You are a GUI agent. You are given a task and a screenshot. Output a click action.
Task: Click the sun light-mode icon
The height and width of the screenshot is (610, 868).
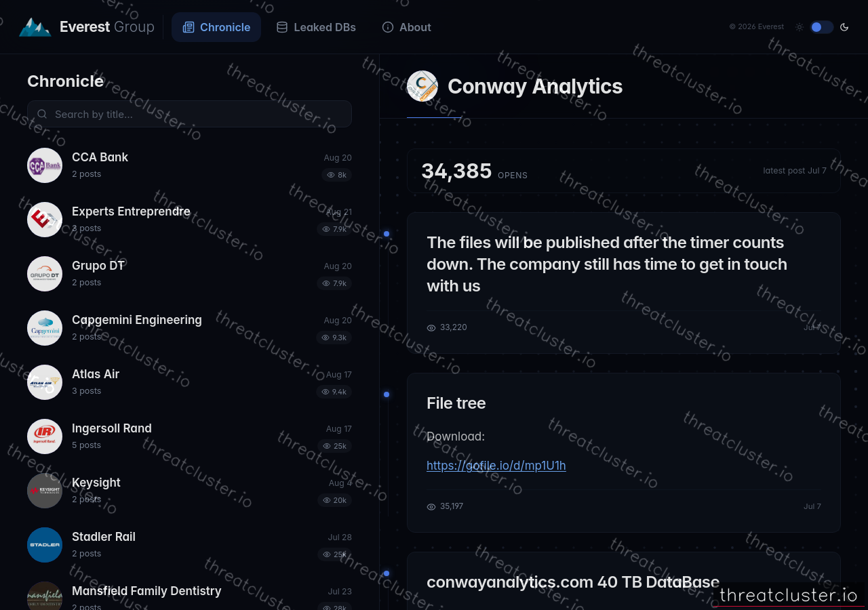800,27
